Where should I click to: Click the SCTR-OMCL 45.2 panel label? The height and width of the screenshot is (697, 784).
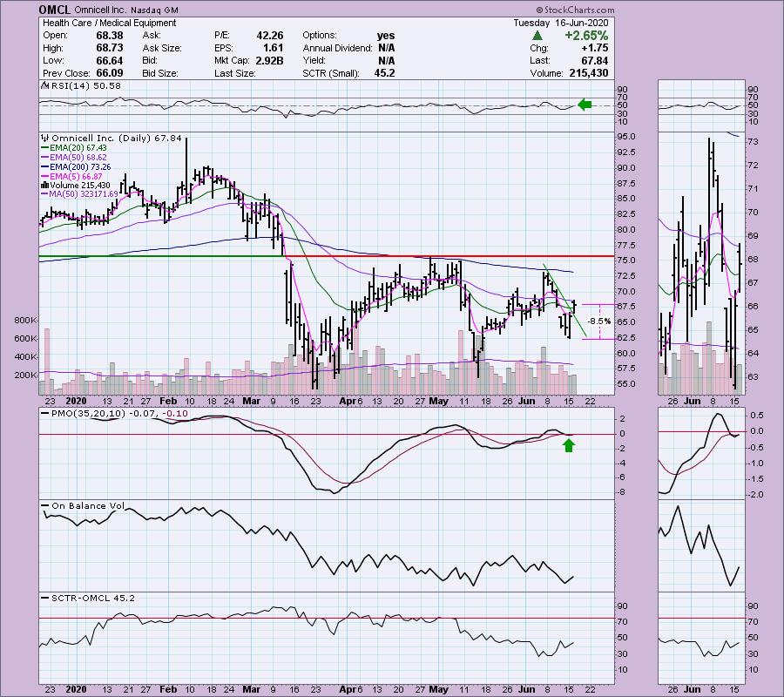(93, 598)
